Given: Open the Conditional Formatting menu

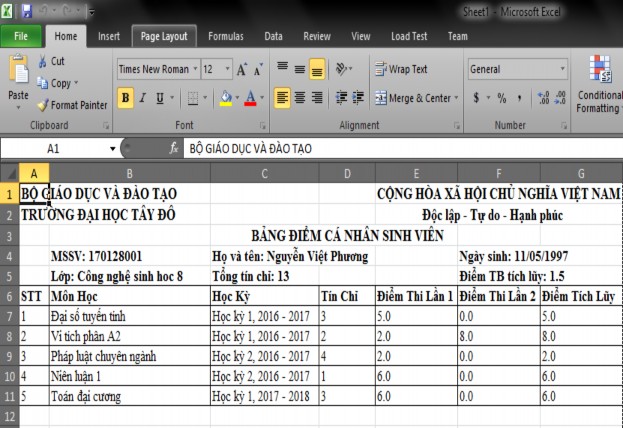Looking at the screenshot, I should tap(600, 84).
